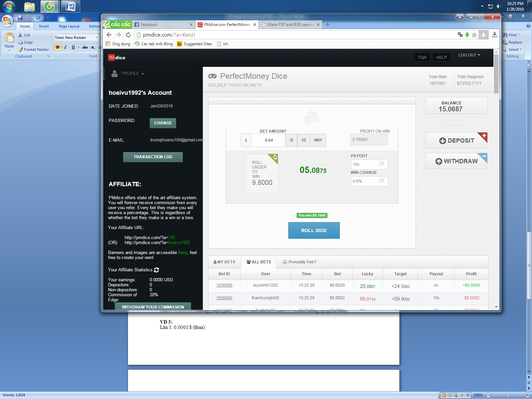Click the Paste icon in Word
The image size is (532, 399).
tap(9, 38)
